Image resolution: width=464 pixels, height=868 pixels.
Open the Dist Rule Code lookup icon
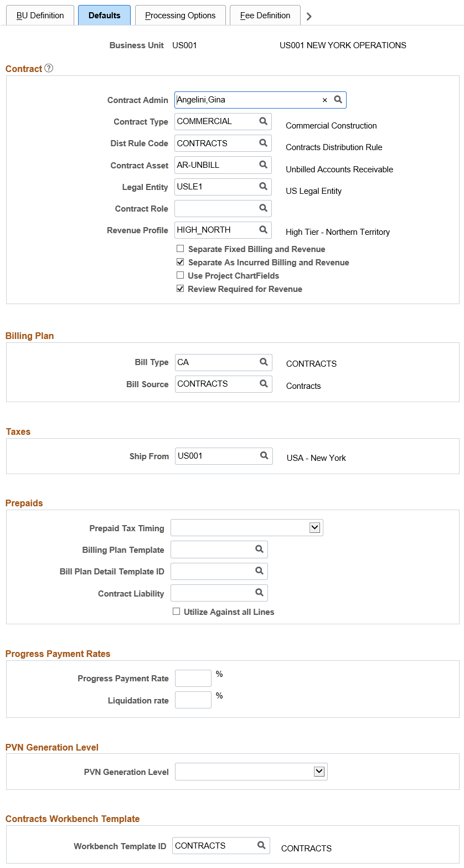(263, 143)
